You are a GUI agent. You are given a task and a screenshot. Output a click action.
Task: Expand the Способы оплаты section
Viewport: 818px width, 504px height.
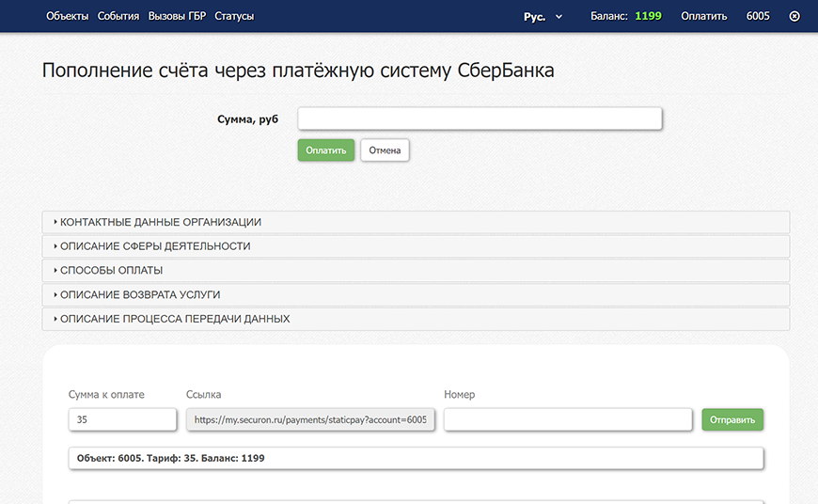(416, 270)
